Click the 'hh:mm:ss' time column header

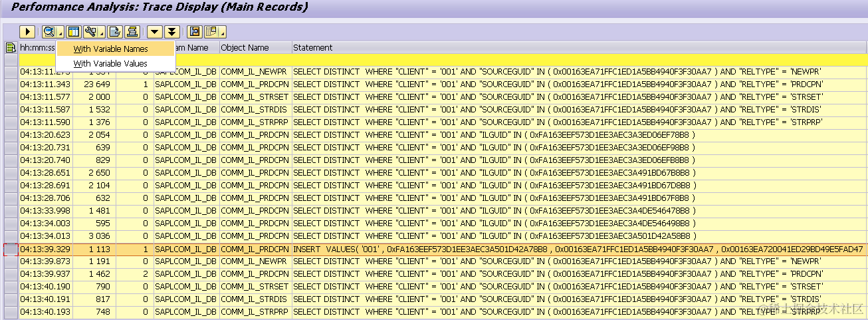click(x=37, y=48)
